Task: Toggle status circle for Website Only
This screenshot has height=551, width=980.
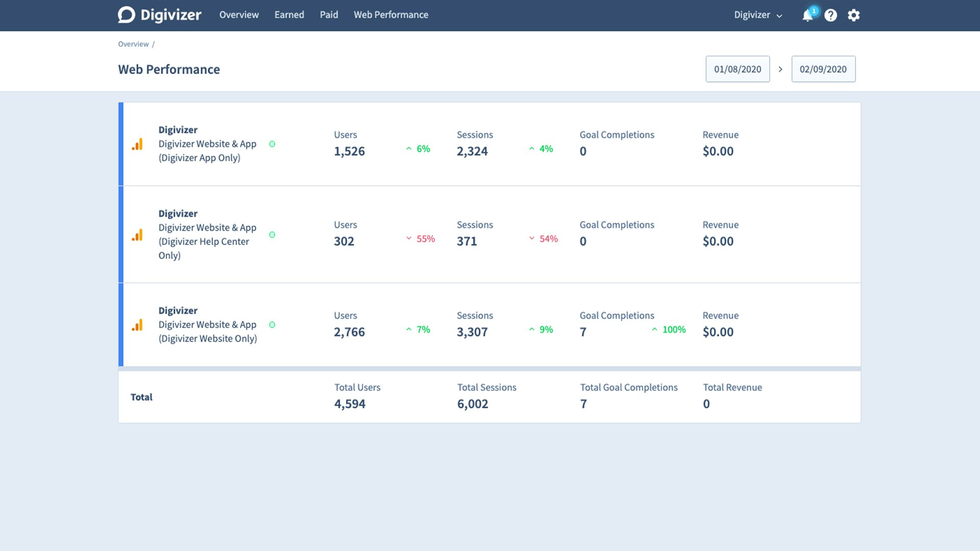Action: pos(272,325)
